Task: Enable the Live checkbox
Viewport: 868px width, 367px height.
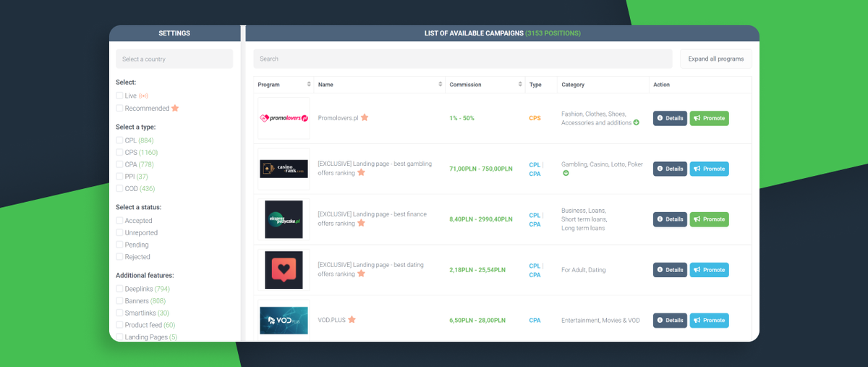Action: coord(119,96)
